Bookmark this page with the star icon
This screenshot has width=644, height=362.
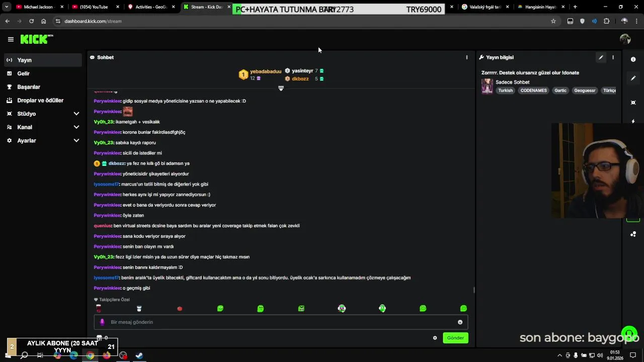[x=553, y=21]
